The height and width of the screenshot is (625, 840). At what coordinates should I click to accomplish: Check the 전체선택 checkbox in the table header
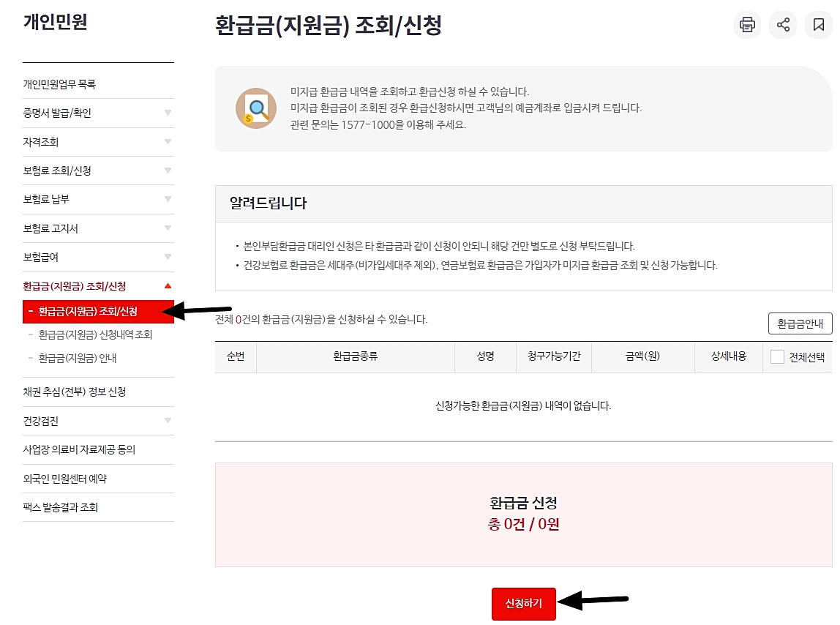click(779, 356)
